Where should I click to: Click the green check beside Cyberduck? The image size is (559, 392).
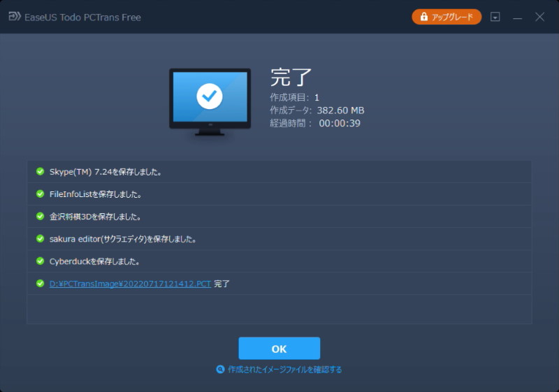pyautogui.click(x=40, y=261)
